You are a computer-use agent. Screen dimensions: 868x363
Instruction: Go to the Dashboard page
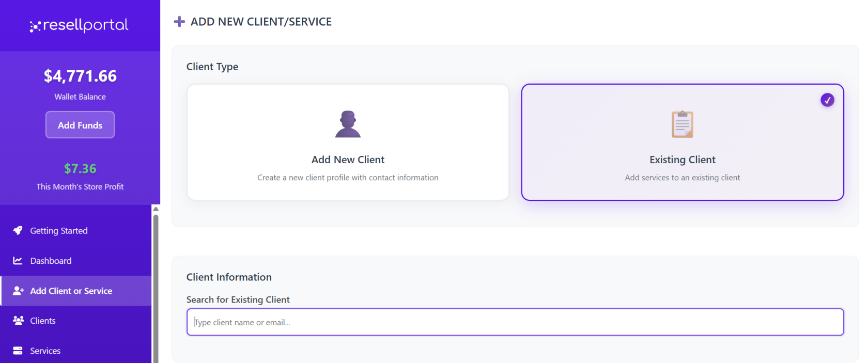tap(76, 261)
